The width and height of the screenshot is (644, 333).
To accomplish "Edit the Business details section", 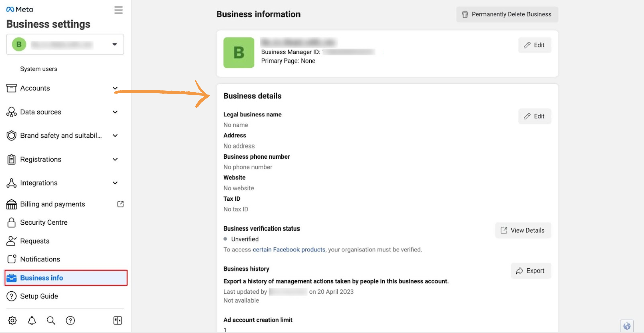I will pos(535,116).
